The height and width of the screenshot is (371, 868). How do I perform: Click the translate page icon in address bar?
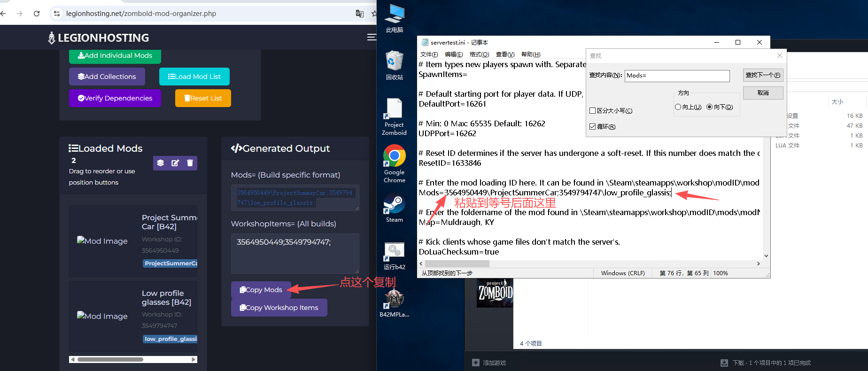pos(360,14)
